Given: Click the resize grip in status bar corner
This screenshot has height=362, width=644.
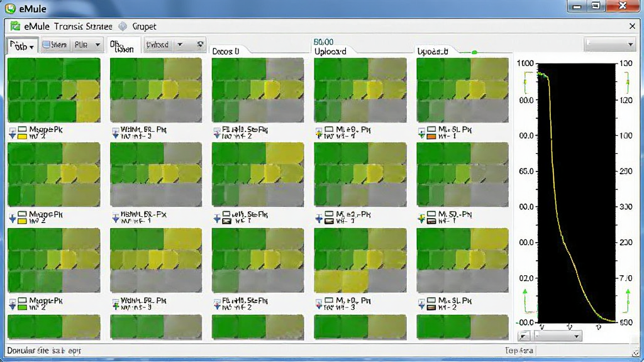Looking at the screenshot, I should [x=635, y=353].
